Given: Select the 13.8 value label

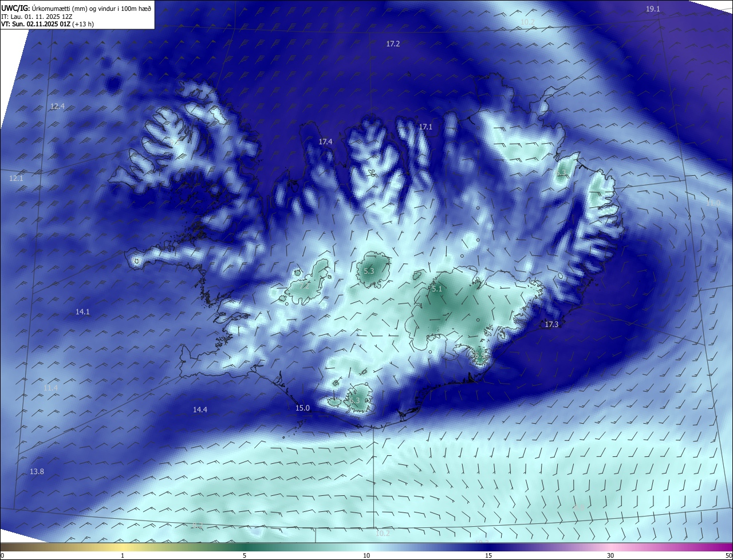Looking at the screenshot, I should coord(37,471).
